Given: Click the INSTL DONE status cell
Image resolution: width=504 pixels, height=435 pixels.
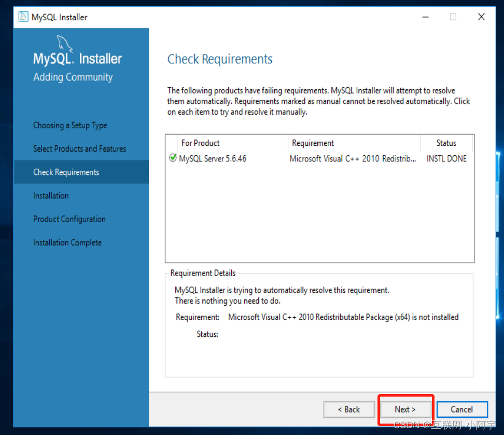Looking at the screenshot, I should pos(446,159).
